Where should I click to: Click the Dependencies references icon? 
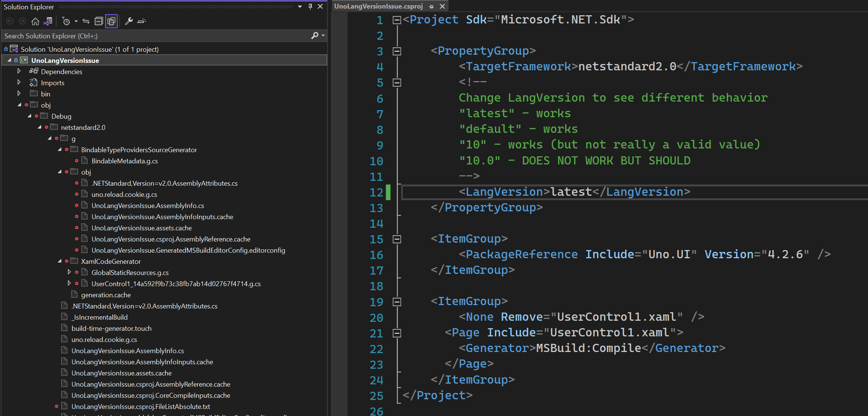[34, 71]
